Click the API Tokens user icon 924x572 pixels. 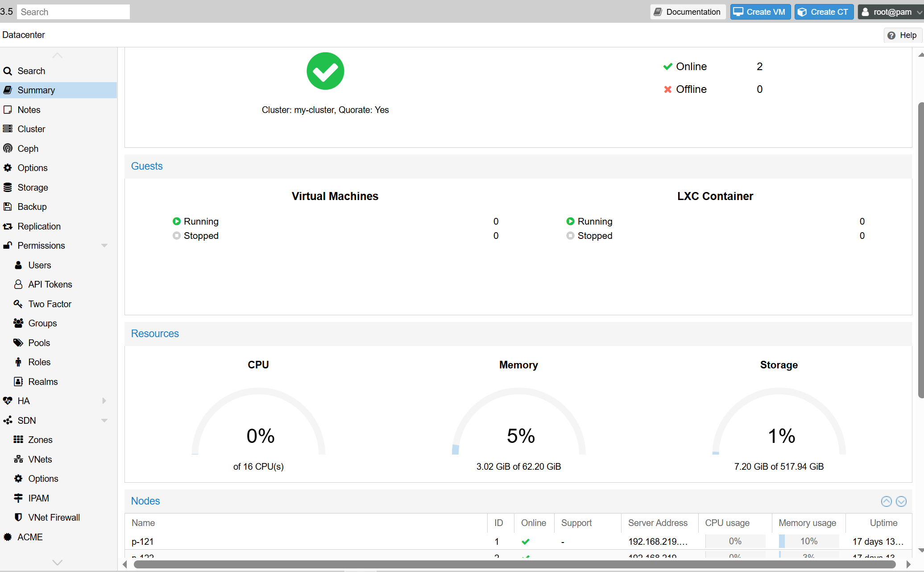pyautogui.click(x=18, y=284)
